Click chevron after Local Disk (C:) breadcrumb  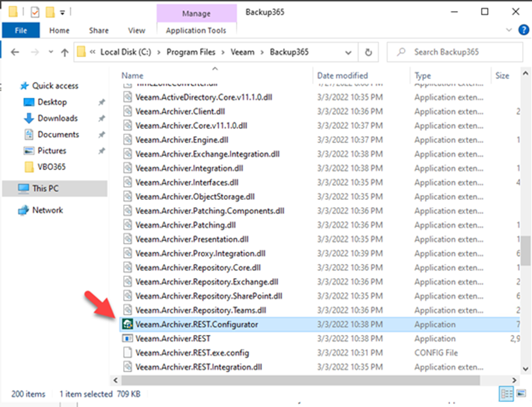159,52
